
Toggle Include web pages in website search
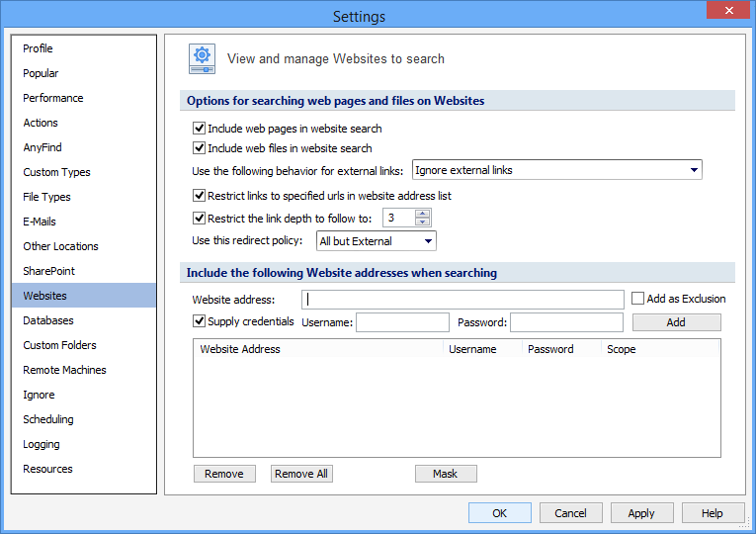(x=200, y=129)
